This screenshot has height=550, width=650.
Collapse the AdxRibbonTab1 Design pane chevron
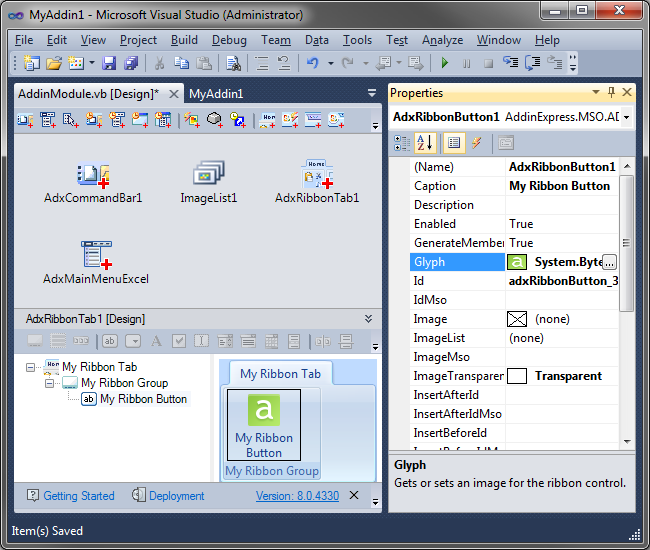(x=368, y=319)
